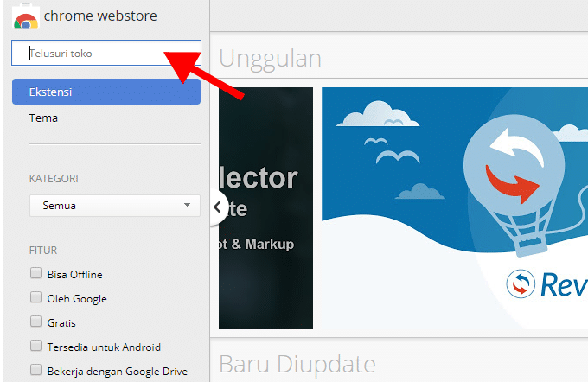Click the KATEGORI label
Viewport: 588px width, 382px height.
coord(54,179)
